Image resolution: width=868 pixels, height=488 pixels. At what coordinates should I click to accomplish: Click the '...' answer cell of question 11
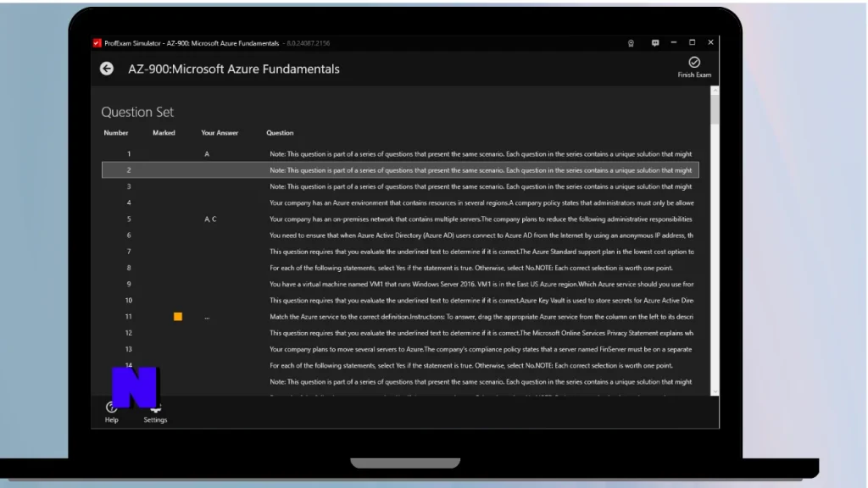207,317
